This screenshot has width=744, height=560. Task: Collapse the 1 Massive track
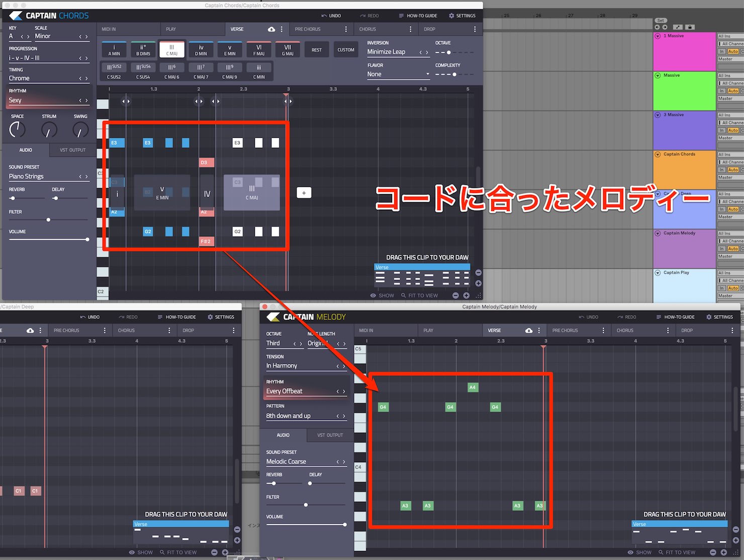click(658, 36)
